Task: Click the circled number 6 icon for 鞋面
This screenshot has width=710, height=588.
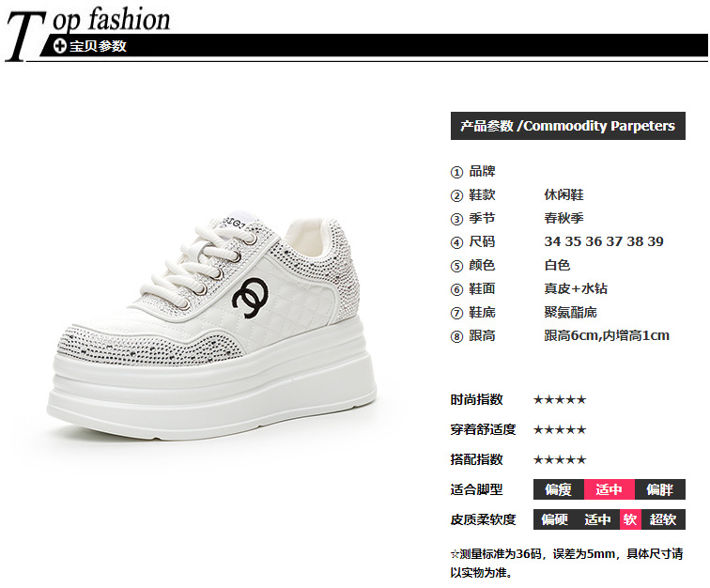Action: tap(456, 289)
